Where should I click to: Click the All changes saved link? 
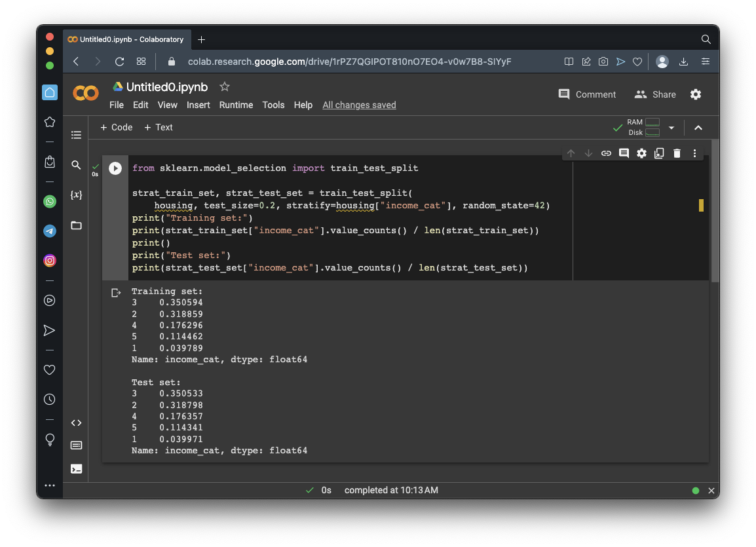pyautogui.click(x=359, y=105)
